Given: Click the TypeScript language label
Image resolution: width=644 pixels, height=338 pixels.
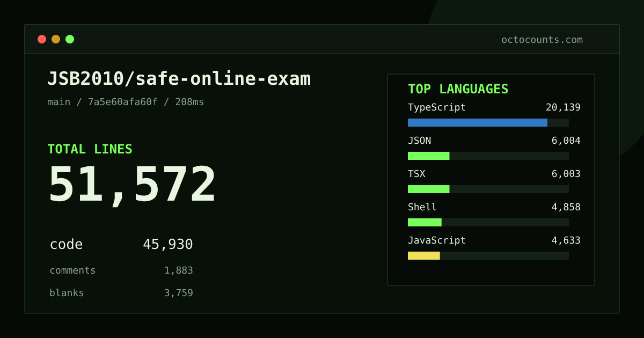Looking at the screenshot, I should click(437, 107).
